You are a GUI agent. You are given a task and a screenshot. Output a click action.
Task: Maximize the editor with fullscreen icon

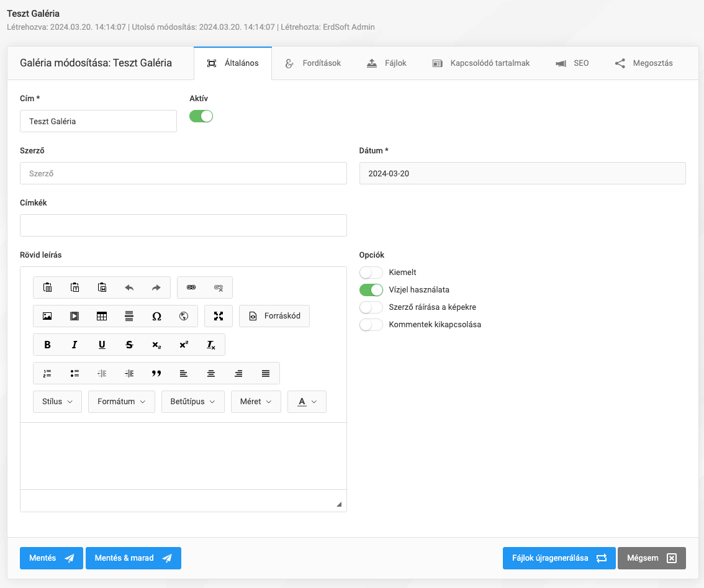coord(219,316)
